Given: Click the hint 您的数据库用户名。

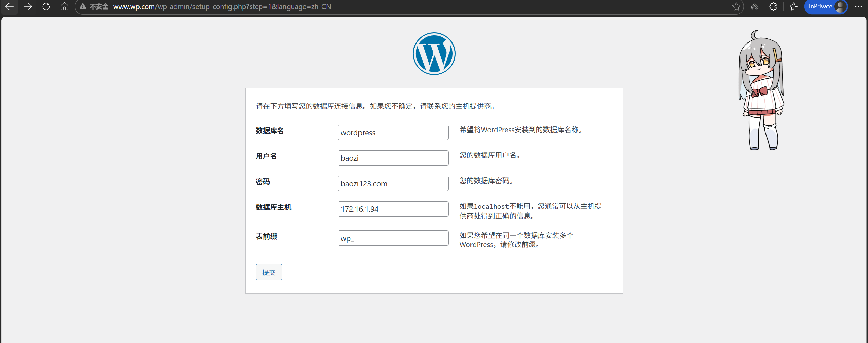Looking at the screenshot, I should [490, 155].
